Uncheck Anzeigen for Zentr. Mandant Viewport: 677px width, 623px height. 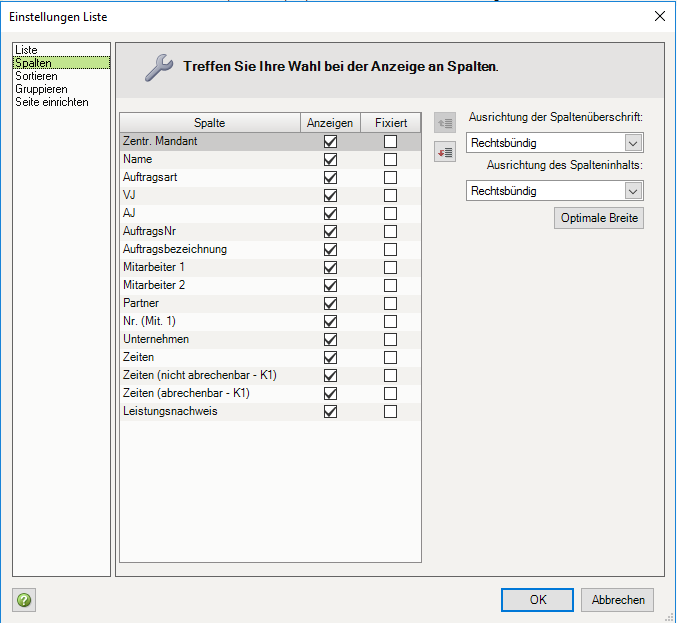[330, 142]
